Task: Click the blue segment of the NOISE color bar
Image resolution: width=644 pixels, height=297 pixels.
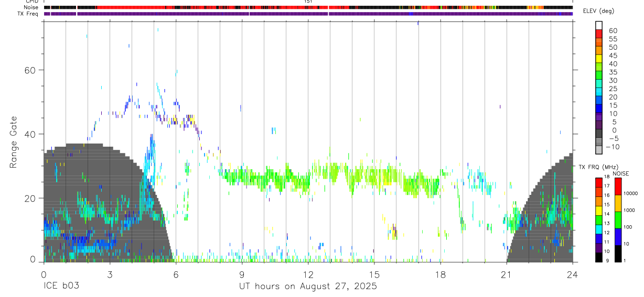Action: click(619, 236)
